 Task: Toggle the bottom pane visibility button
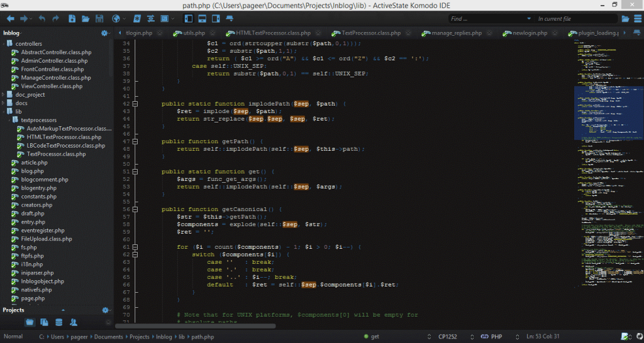point(202,18)
